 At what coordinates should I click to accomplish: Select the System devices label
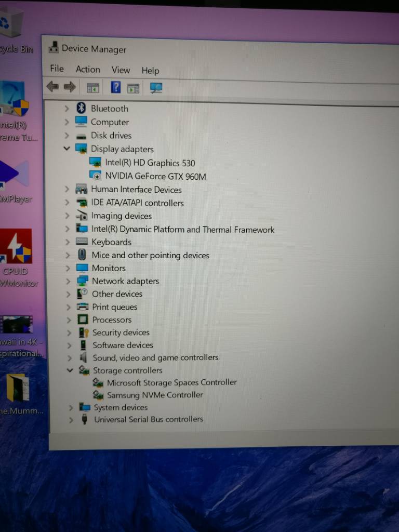pos(121,407)
